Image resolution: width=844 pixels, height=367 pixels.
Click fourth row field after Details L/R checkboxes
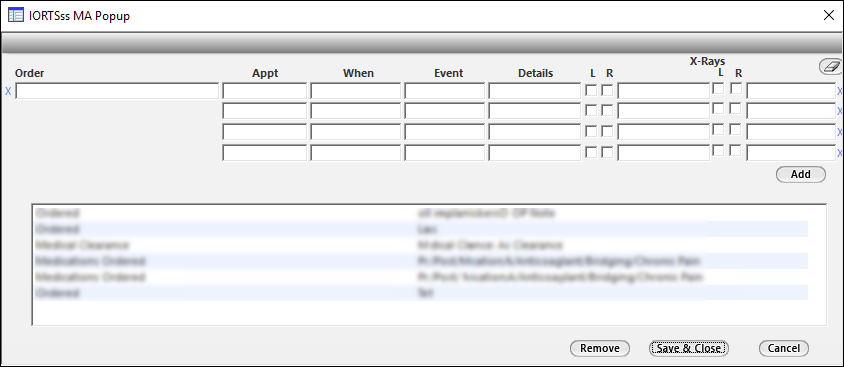coord(663,153)
